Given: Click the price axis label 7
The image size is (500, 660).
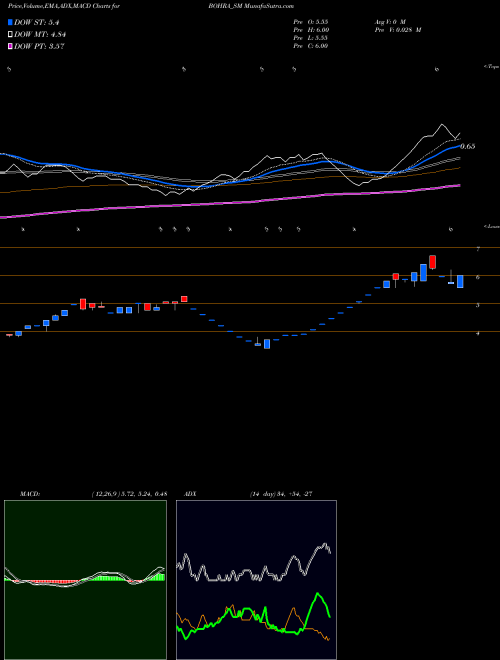Looking at the screenshot, I should tap(478, 249).
